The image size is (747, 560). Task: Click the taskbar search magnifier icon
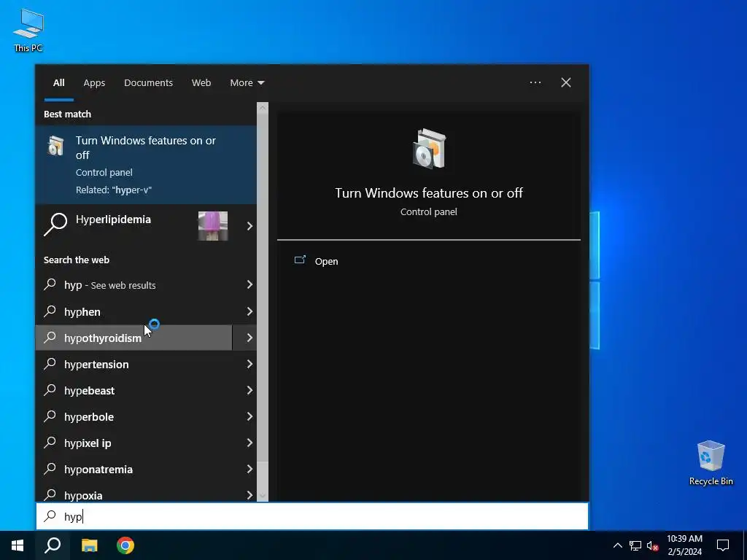pos(53,545)
